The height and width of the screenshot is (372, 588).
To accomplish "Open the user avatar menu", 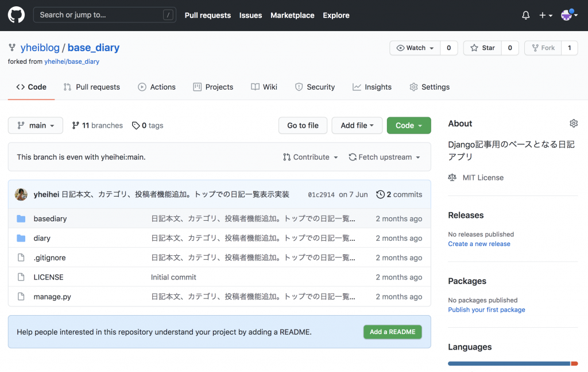I will click(569, 15).
